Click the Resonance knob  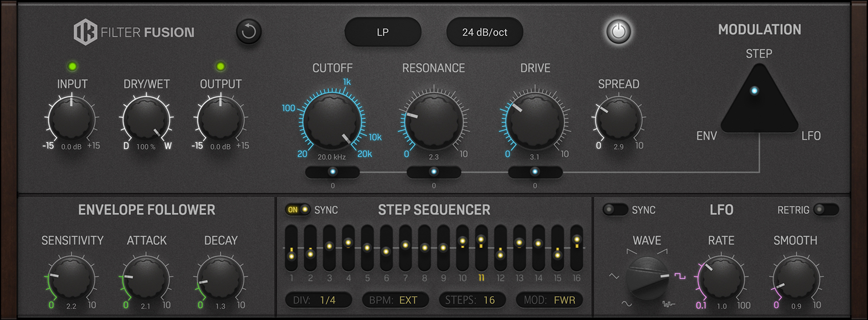433,122
